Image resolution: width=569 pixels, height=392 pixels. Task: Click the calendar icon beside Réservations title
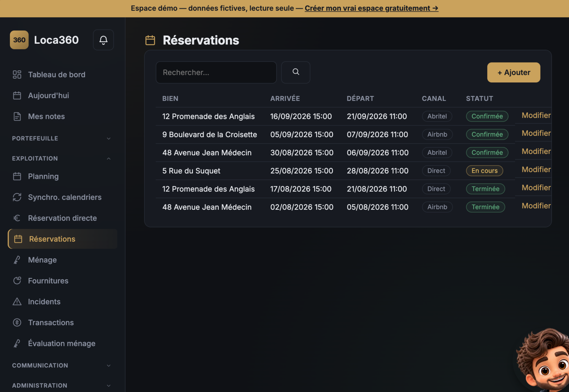150,40
